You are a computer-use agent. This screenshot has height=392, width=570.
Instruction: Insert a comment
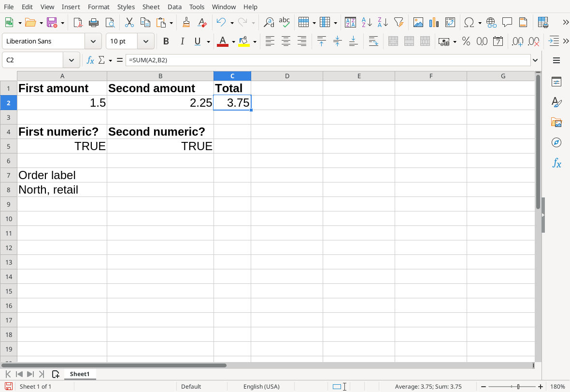(507, 23)
